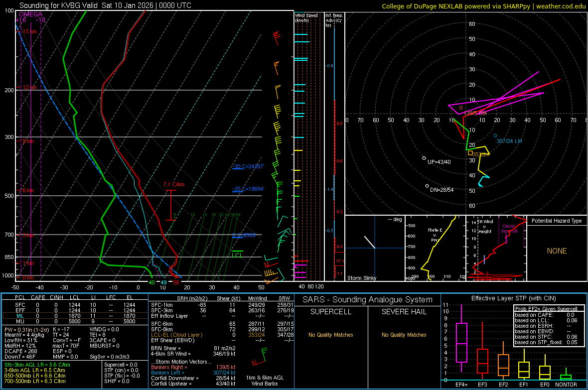The width and height of the screenshot is (588, 390).
Task: Select the green LCL level marker
Action: tap(237, 251)
